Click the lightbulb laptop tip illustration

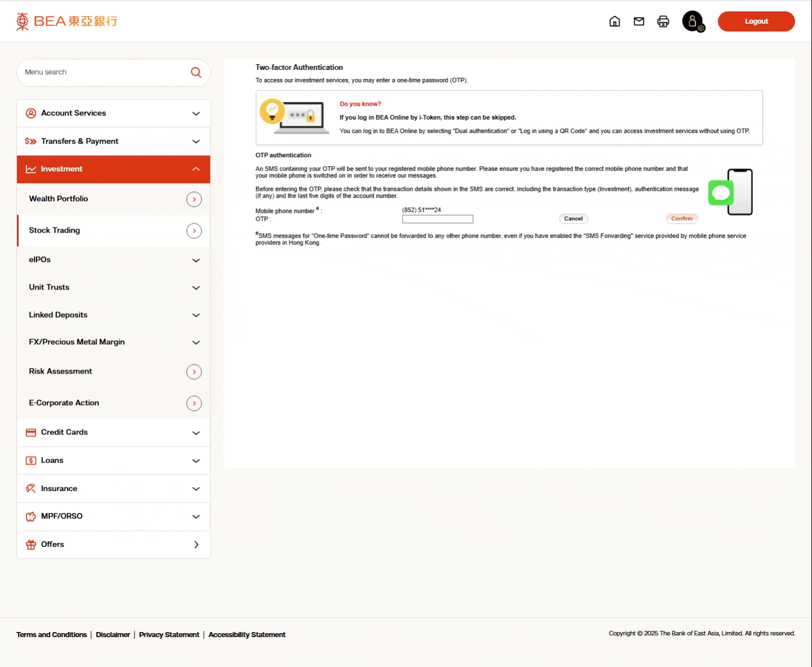pos(294,117)
